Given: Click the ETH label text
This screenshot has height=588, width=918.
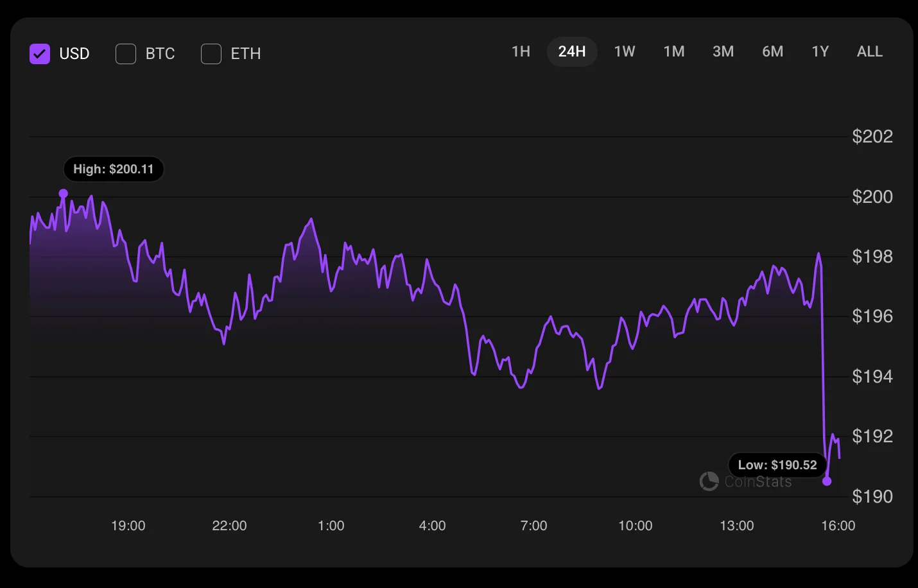Looking at the screenshot, I should pyautogui.click(x=246, y=54).
